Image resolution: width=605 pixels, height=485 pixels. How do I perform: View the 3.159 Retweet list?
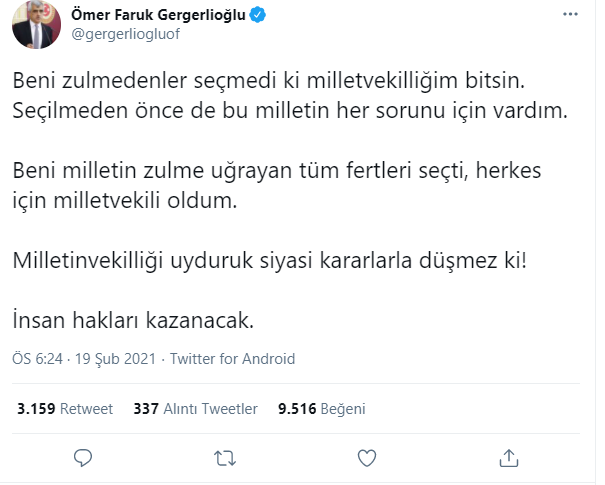[x=65, y=408]
